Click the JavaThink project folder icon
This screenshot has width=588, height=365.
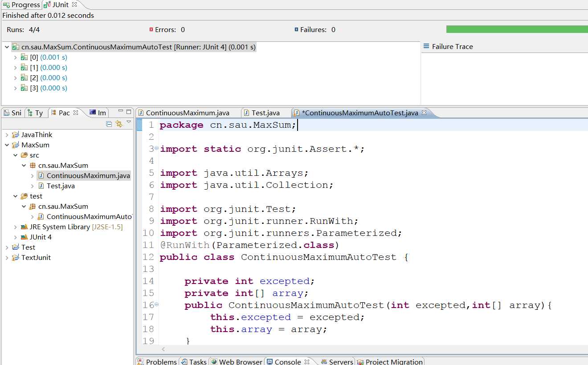click(x=16, y=134)
